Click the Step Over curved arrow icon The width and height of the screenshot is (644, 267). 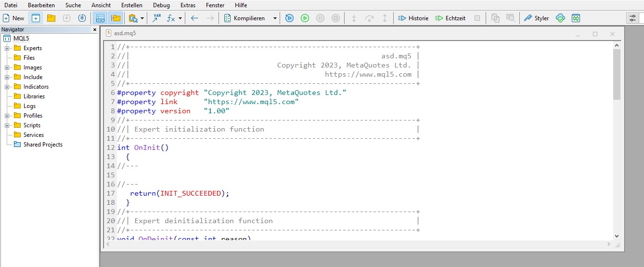369,18
